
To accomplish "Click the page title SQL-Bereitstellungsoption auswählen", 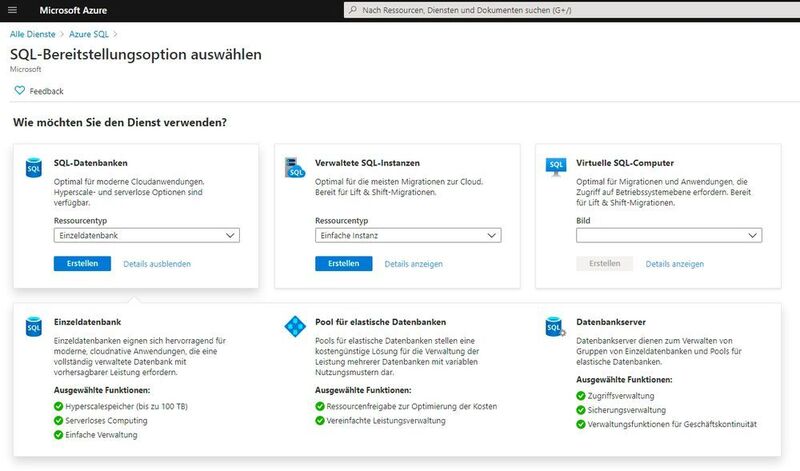I will pos(136,54).
